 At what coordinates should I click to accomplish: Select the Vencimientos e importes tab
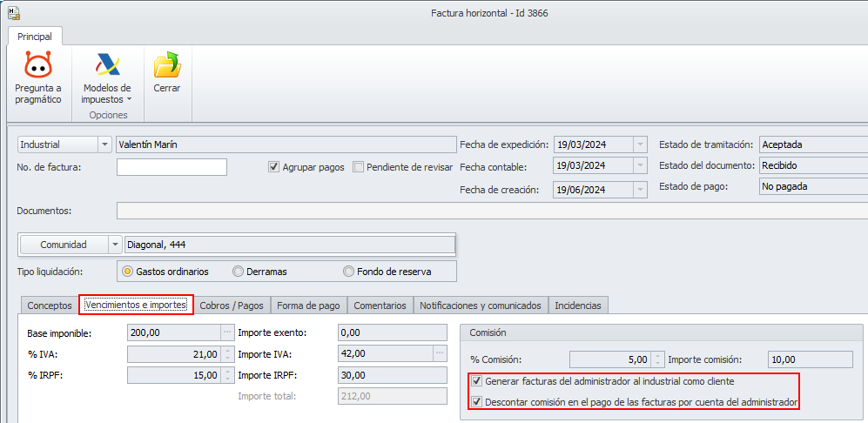(136, 305)
